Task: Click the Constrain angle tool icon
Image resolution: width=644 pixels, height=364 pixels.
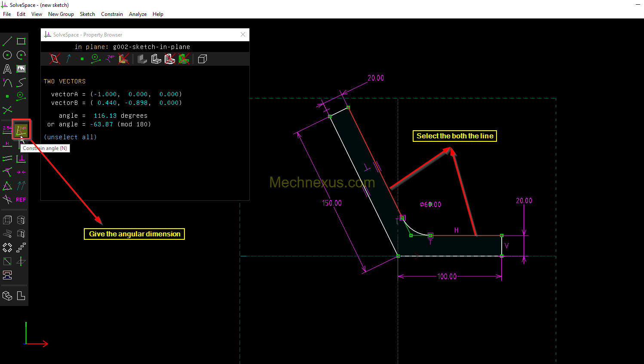Action: pyautogui.click(x=21, y=130)
